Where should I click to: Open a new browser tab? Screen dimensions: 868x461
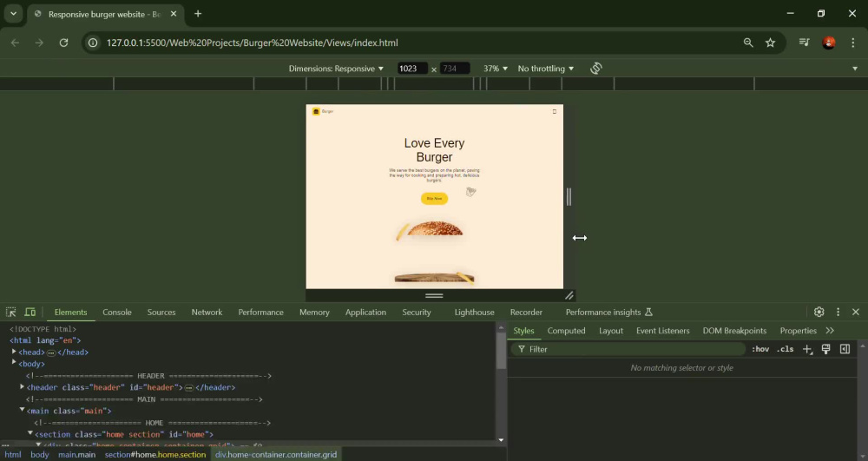tap(198, 14)
